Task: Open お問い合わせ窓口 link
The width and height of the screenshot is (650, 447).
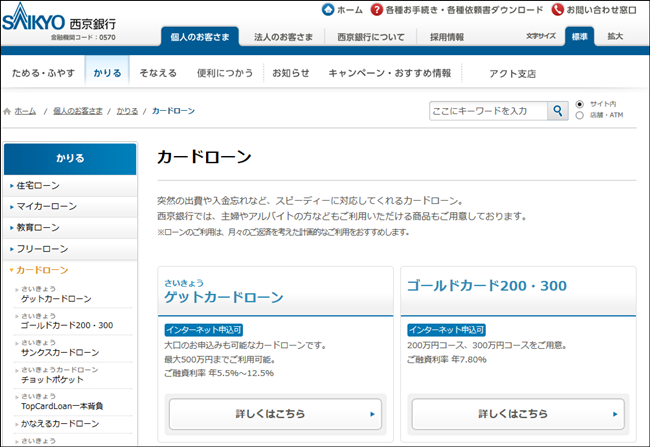Action: 601,10
